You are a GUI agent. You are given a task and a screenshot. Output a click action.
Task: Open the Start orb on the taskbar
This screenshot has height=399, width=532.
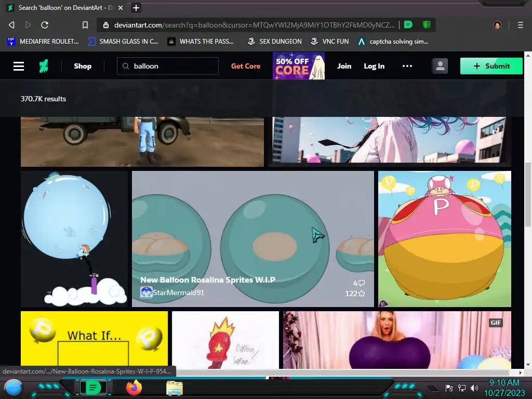(x=14, y=388)
